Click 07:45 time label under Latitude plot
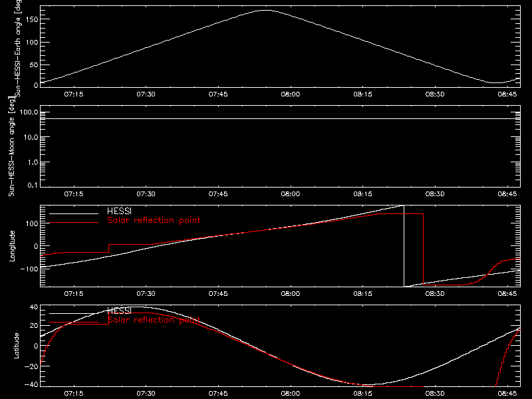Screen dimensions: 532x399 click(x=218, y=394)
